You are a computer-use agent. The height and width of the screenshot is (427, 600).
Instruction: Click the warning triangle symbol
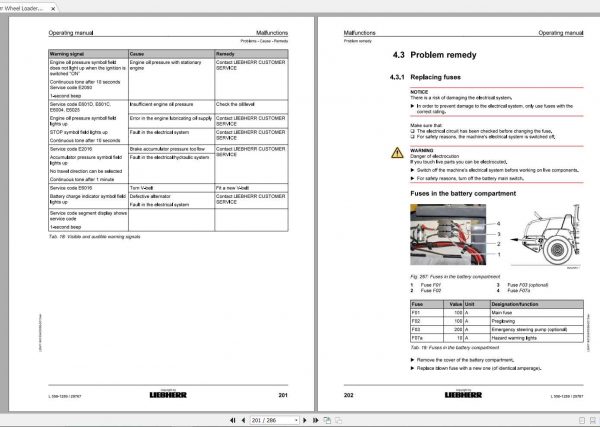[x=397, y=153]
